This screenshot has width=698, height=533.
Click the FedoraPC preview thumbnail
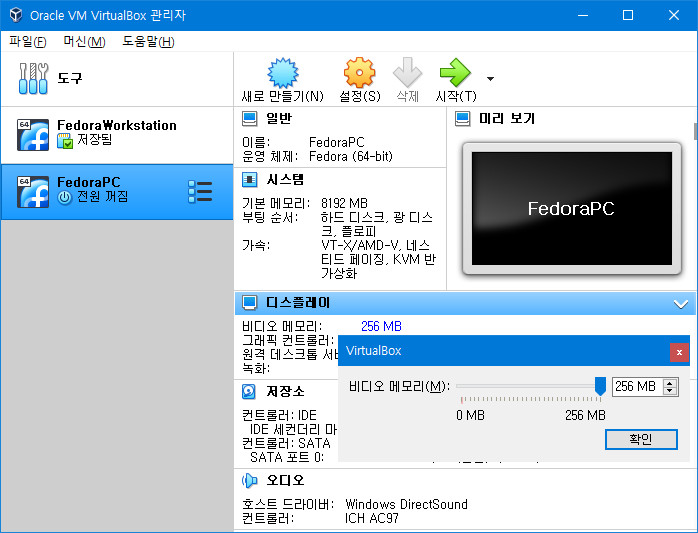click(572, 208)
